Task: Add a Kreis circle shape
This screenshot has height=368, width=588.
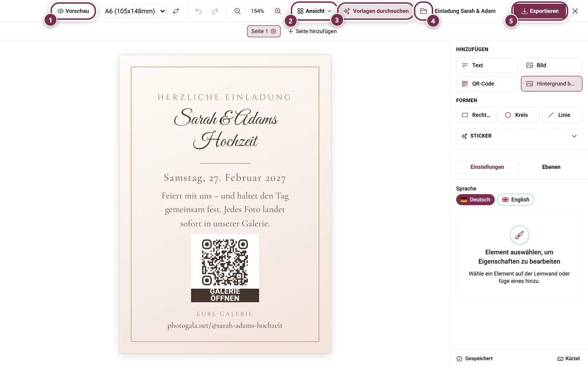Action: tap(519, 115)
